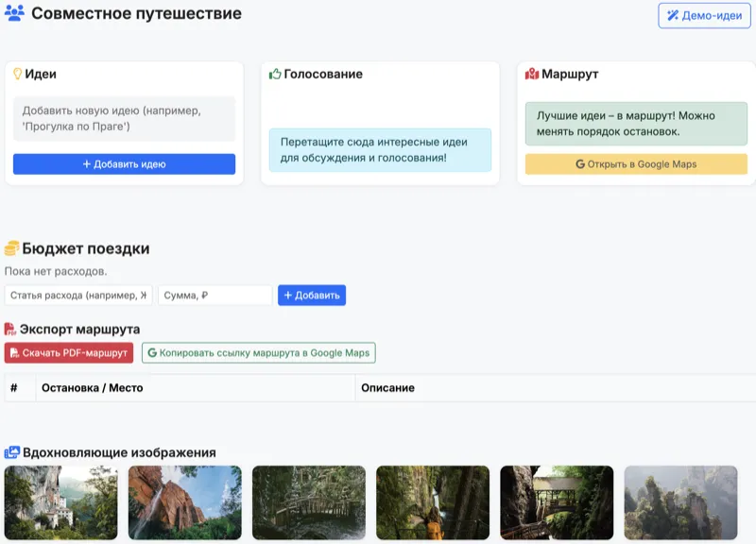
Task: Click the picture icon beside Вдохновляющие изображения
Action: (x=12, y=452)
